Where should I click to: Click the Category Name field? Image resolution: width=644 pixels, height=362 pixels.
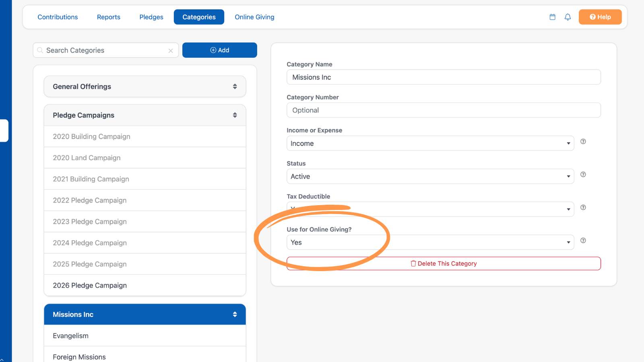point(444,77)
